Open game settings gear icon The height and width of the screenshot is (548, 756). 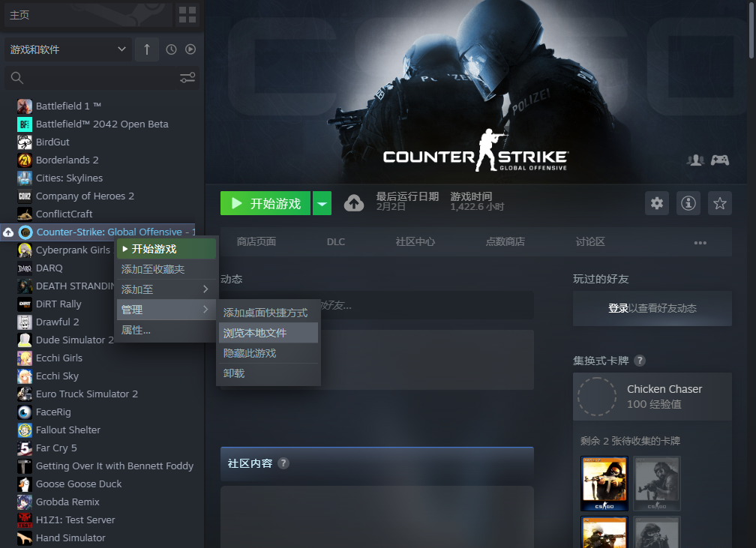[657, 203]
